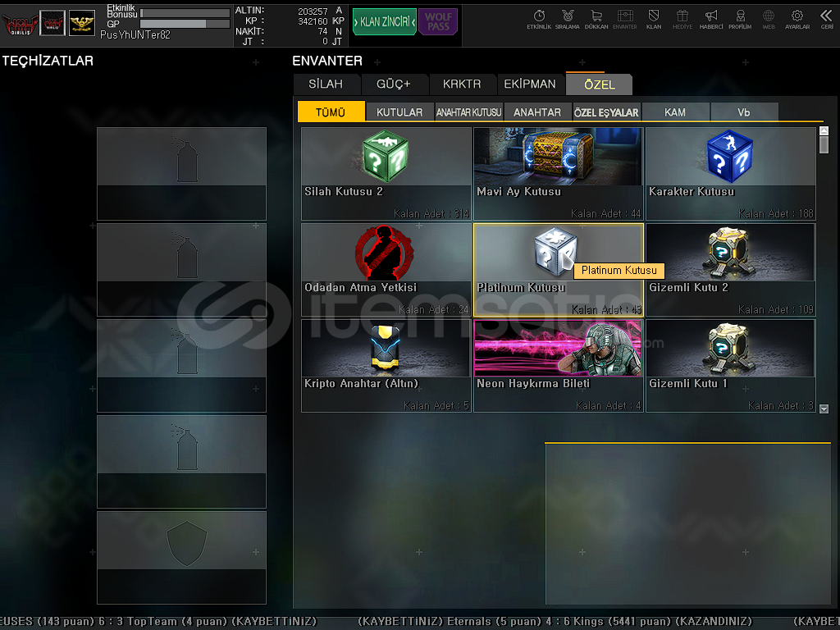Click the second empty spray equipment slot

point(181,269)
